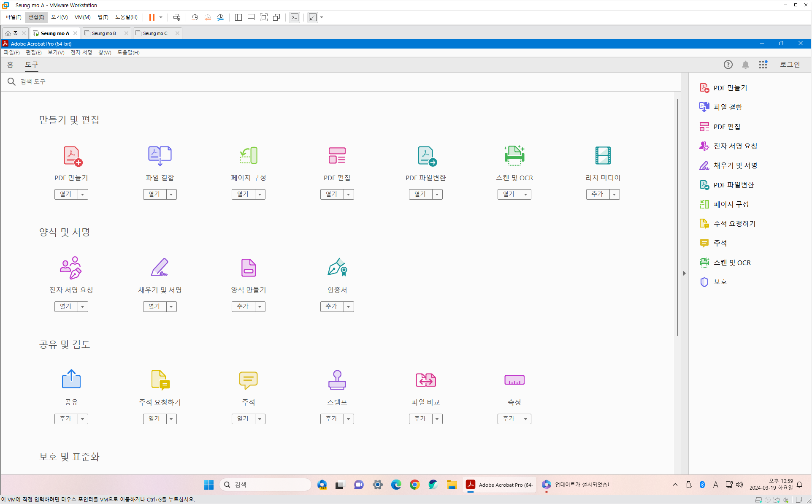This screenshot has height=504, width=812.
Task: Click the notifications bell icon
Action: [x=745, y=65]
